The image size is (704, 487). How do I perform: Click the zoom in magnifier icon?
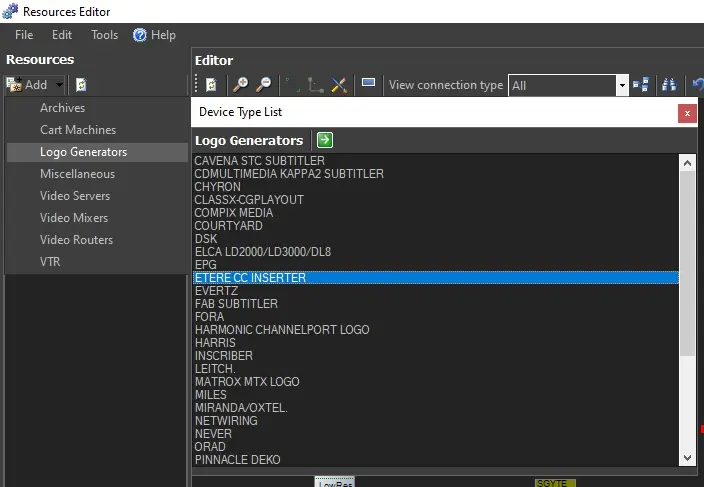(x=241, y=85)
